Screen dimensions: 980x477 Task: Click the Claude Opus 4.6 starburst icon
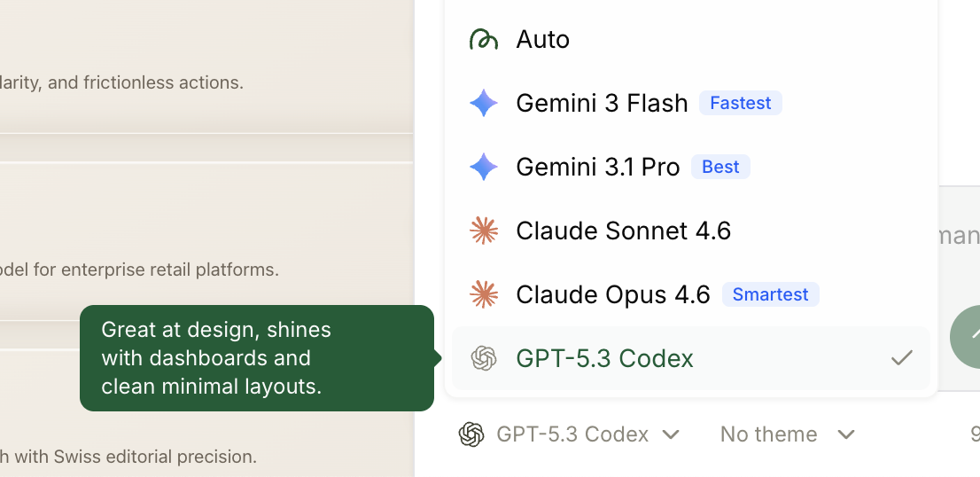pos(484,294)
